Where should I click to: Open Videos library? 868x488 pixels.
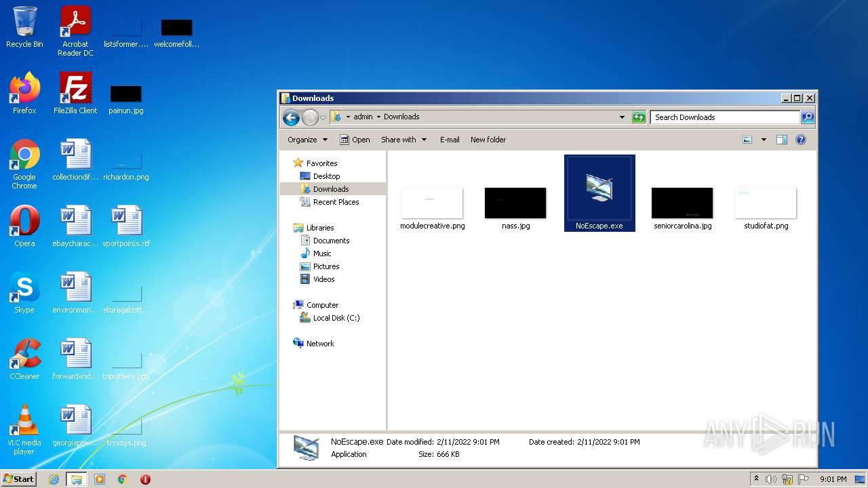tap(323, 279)
